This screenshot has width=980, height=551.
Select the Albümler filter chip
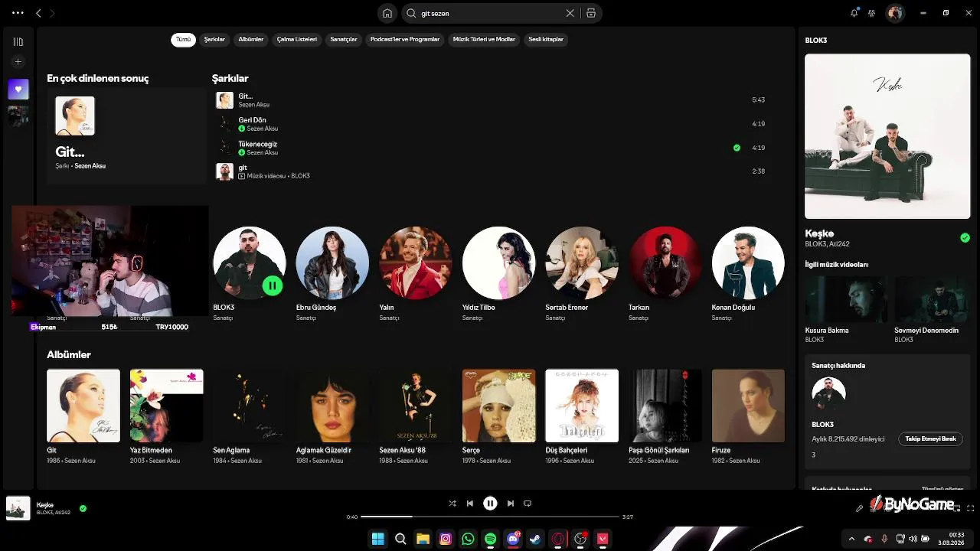pos(251,39)
